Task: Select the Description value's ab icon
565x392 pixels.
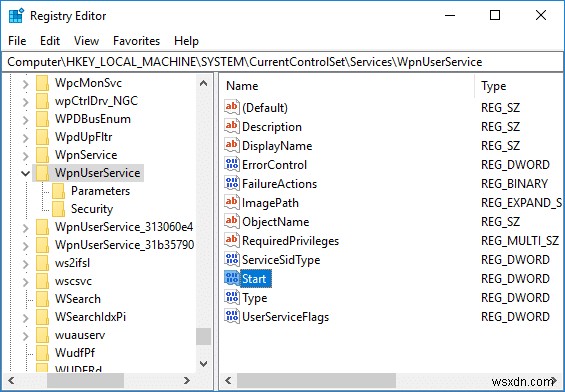Action: tap(232, 126)
